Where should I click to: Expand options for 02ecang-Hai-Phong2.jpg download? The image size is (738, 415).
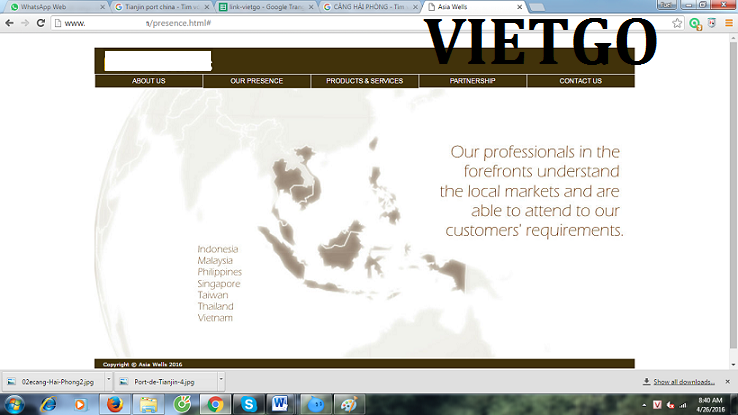(x=108, y=379)
